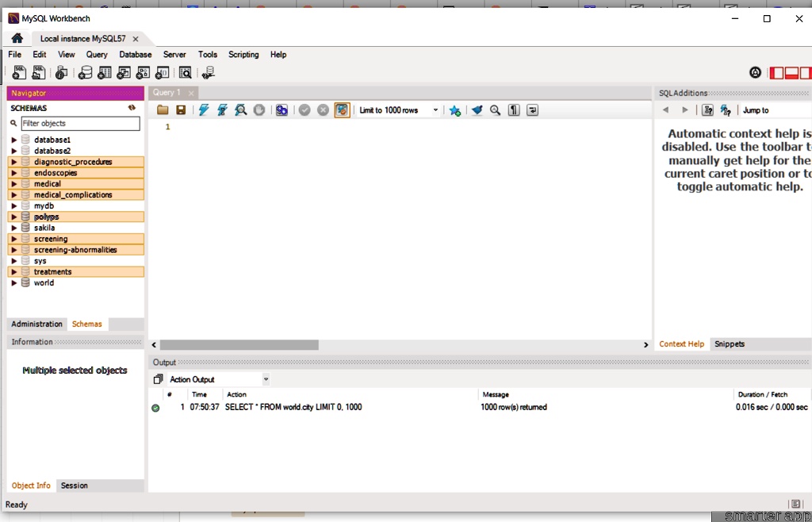Expand the sakila schema tree node

(13, 228)
